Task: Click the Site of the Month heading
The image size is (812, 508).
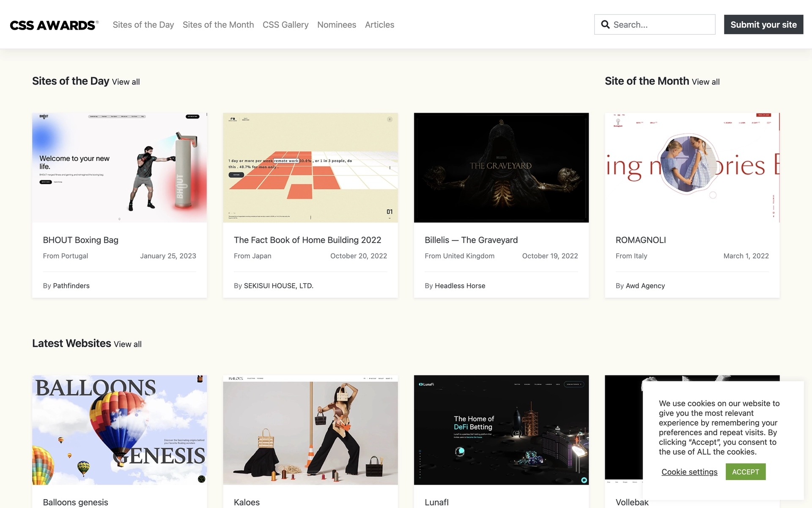Action: point(647,81)
